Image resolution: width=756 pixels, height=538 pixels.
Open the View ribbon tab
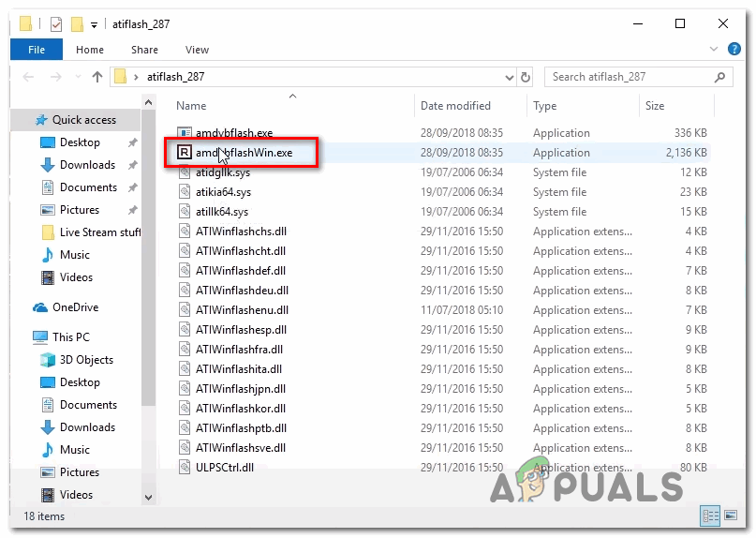pyautogui.click(x=197, y=50)
